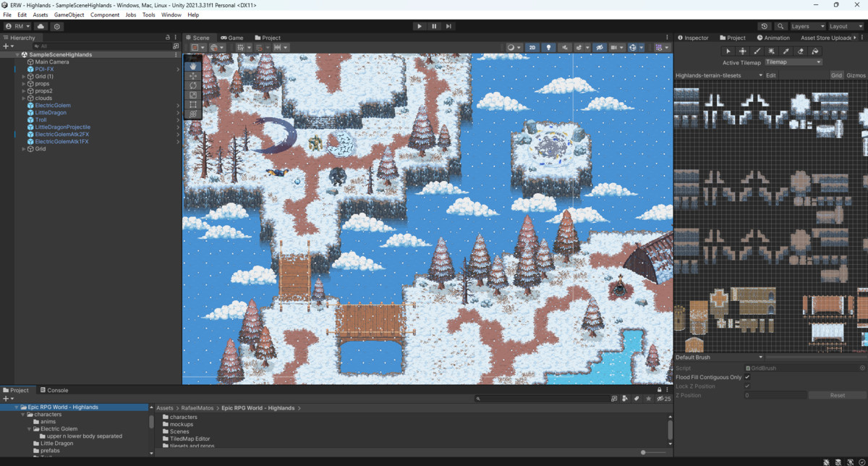Click the Play button
868x466 pixels.
[420, 26]
